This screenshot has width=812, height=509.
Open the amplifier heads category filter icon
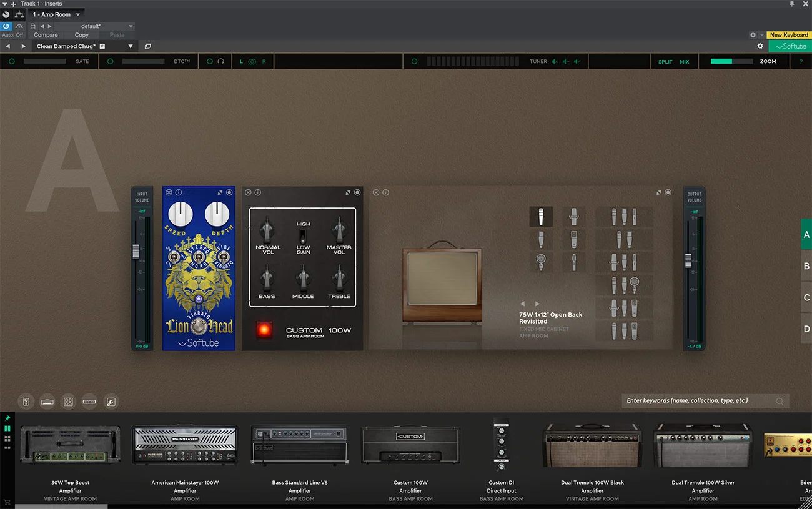coord(47,402)
